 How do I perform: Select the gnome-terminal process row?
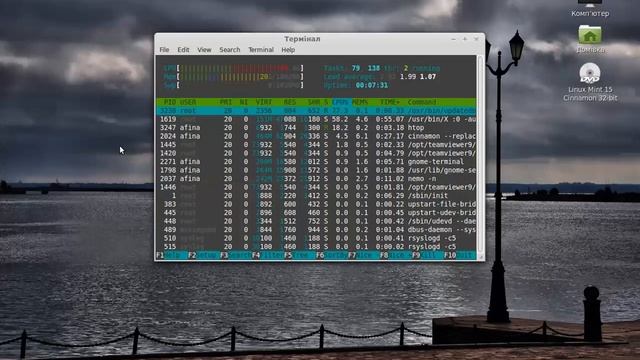point(316,162)
